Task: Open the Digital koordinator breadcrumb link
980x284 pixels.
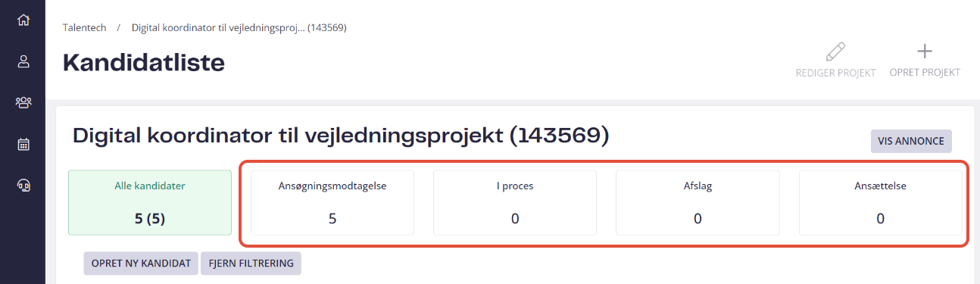Action: click(x=239, y=27)
